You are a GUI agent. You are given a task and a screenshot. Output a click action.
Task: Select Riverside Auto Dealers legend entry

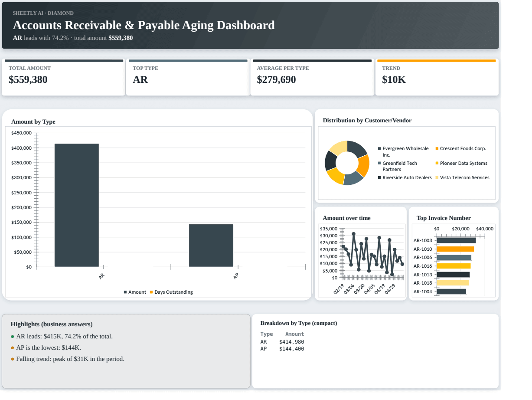(405, 177)
